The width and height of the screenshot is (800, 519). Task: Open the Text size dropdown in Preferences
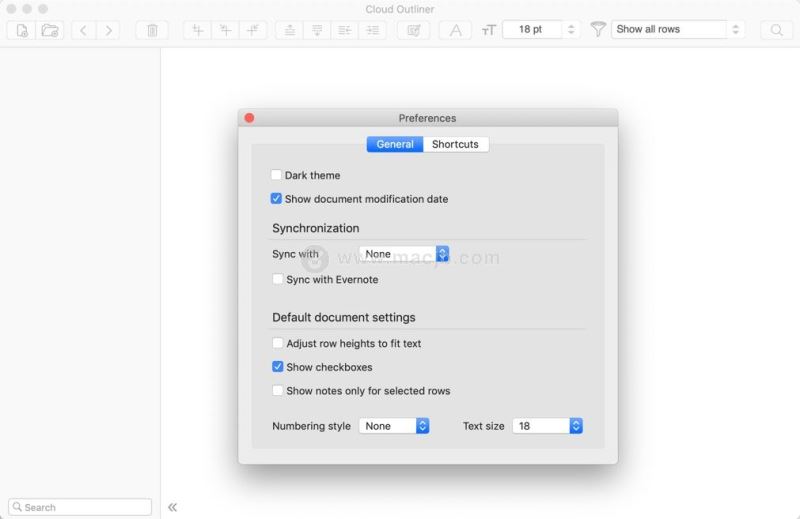(547, 426)
